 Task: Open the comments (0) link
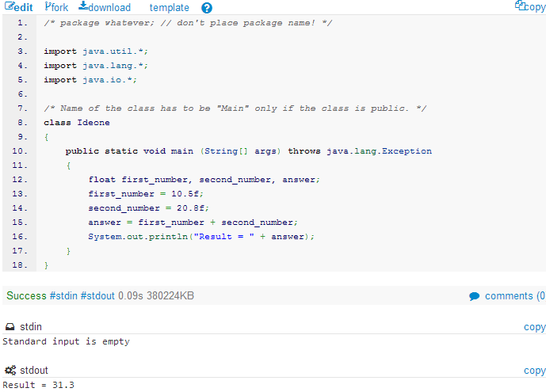click(x=515, y=296)
